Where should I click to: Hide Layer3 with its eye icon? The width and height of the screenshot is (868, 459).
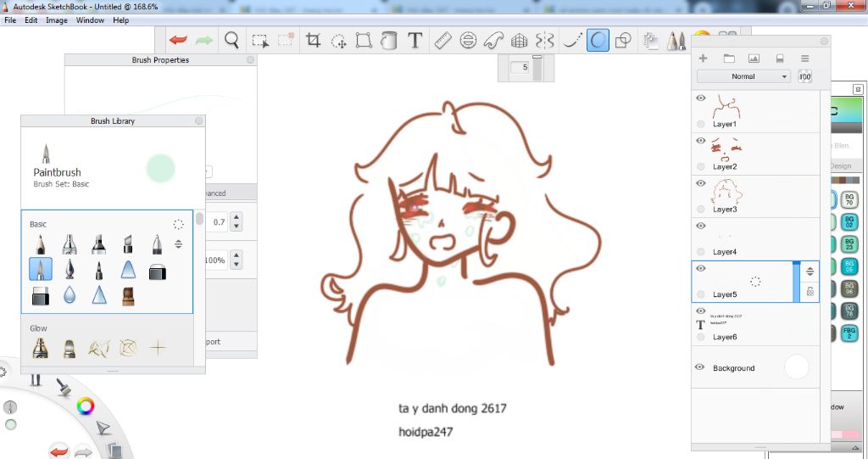(701, 183)
